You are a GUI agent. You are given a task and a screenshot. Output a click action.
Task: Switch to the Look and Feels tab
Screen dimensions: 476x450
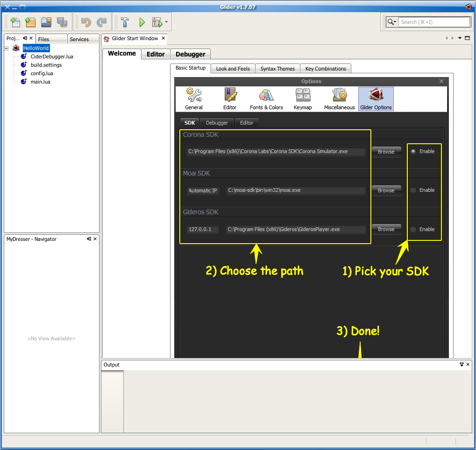(233, 69)
